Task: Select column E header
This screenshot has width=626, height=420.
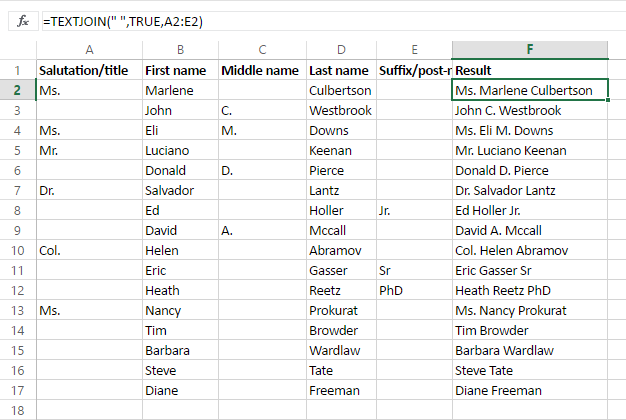Action: click(414, 50)
